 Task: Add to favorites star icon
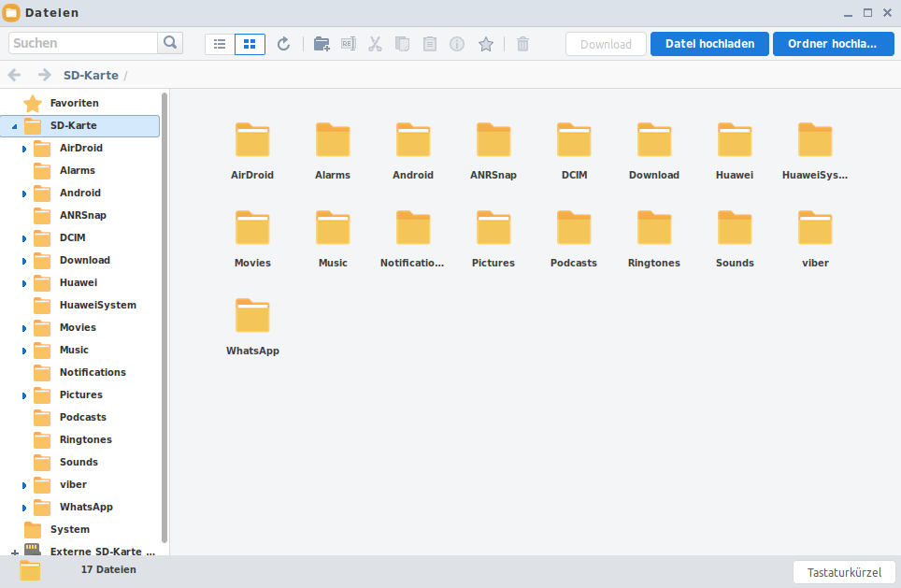click(x=486, y=44)
